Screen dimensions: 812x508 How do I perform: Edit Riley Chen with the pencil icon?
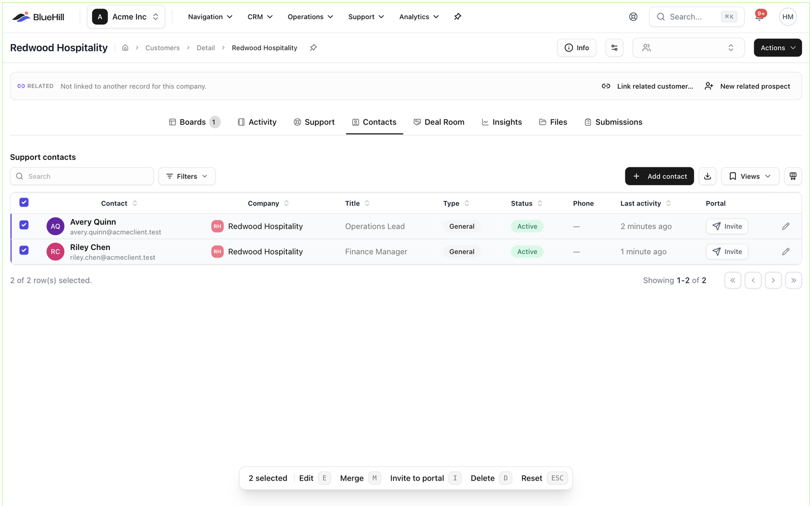(x=785, y=252)
